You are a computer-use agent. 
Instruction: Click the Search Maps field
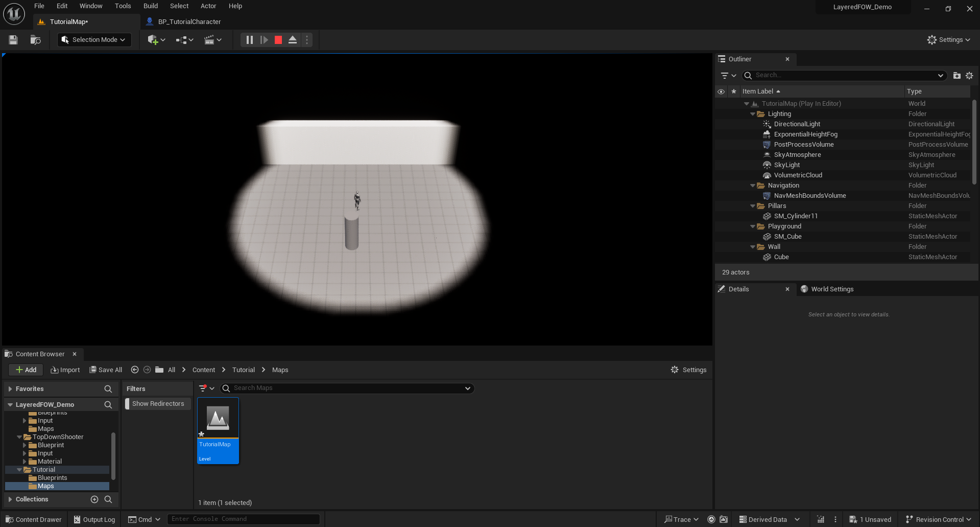click(x=347, y=388)
